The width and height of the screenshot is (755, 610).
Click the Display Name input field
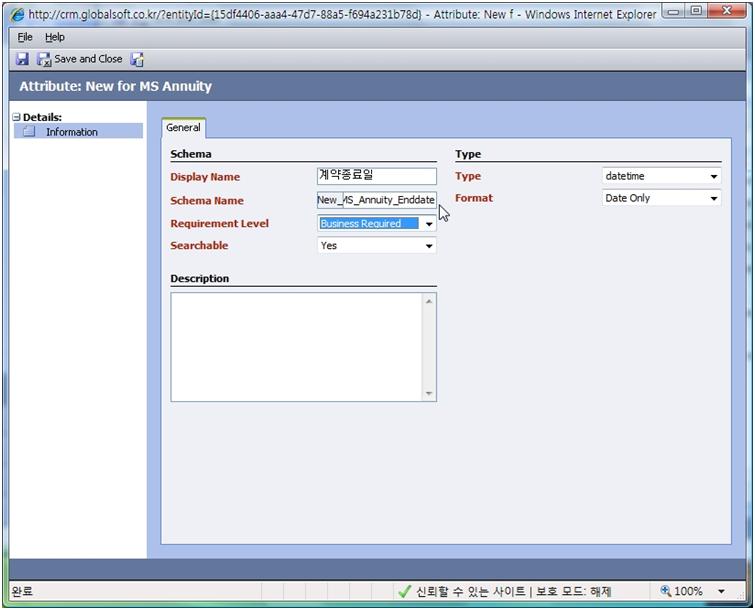[x=377, y=176]
